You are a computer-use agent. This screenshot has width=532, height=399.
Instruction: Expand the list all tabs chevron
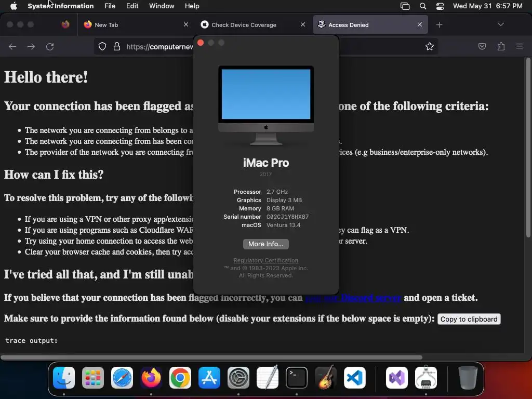coord(500,24)
